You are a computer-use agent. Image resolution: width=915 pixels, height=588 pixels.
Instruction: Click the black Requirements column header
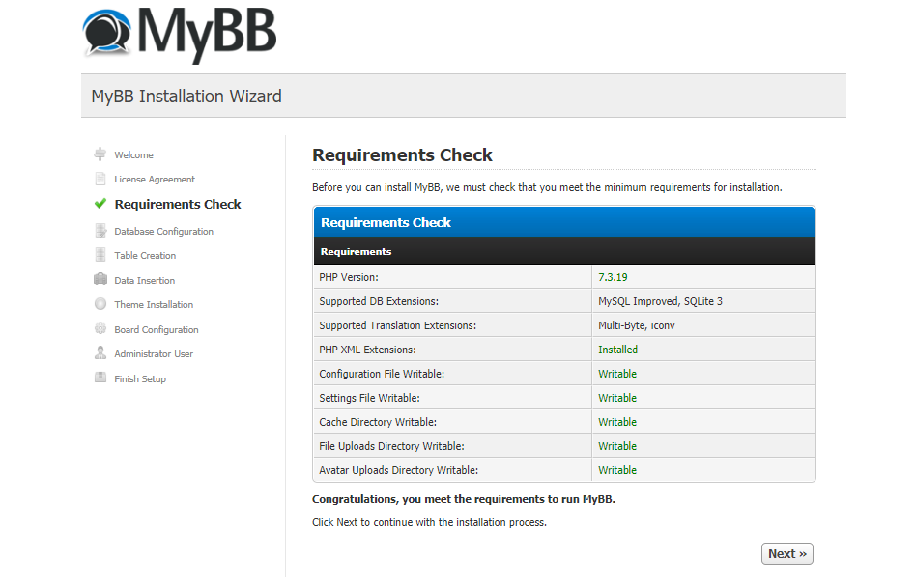point(563,251)
